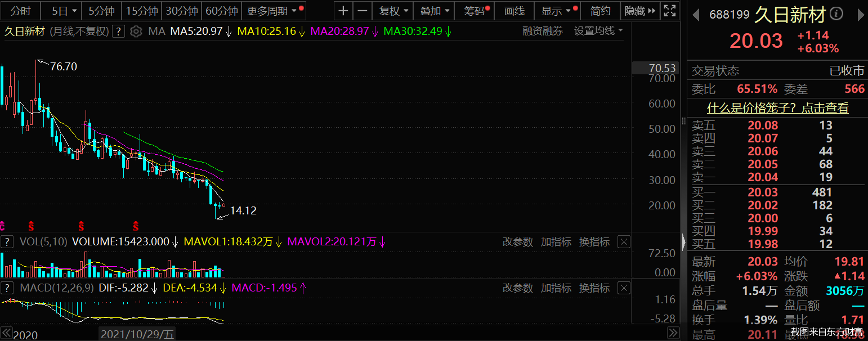Click the fullscreen expand icon
Image resolution: width=868 pixels, height=341 pixels.
(669, 10)
